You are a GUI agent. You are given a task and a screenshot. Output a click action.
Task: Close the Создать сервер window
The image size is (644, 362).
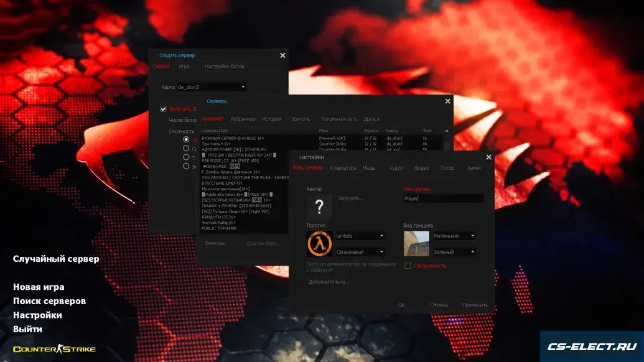click(x=282, y=55)
